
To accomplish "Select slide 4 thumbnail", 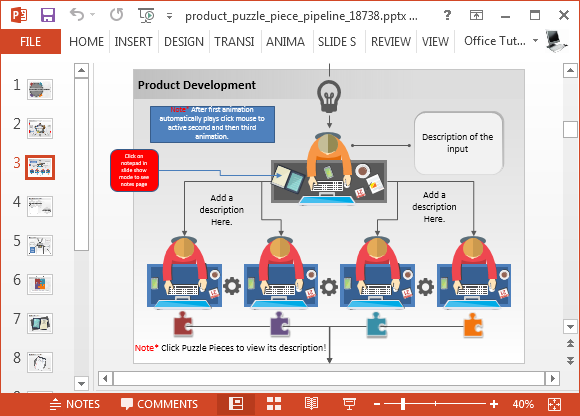I will (x=40, y=206).
